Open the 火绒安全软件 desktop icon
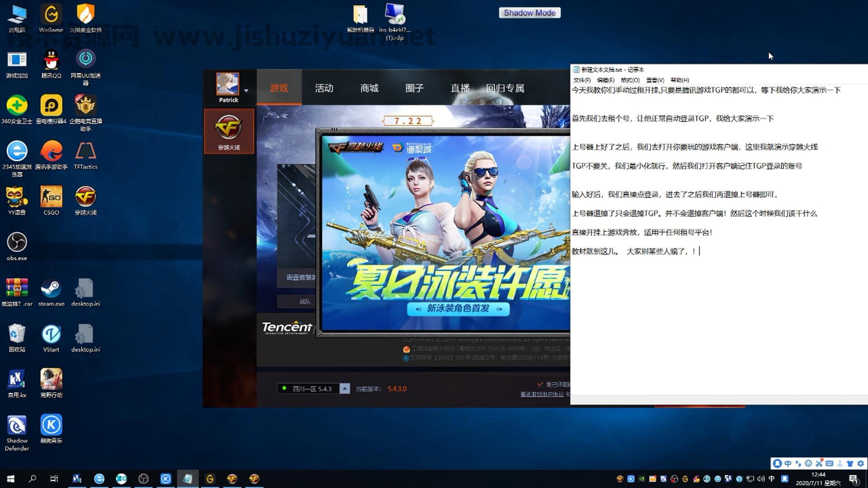This screenshot has height=488, width=868. [x=85, y=18]
